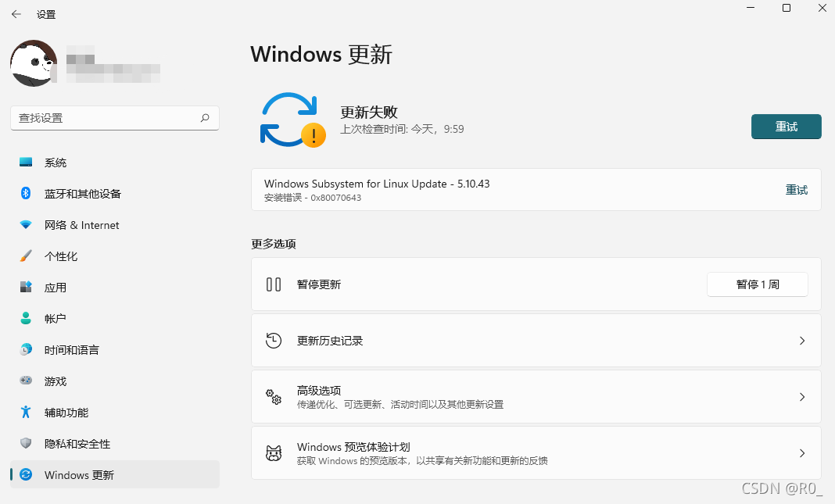
Task: Maximize the 设置 window
Action: [x=786, y=8]
